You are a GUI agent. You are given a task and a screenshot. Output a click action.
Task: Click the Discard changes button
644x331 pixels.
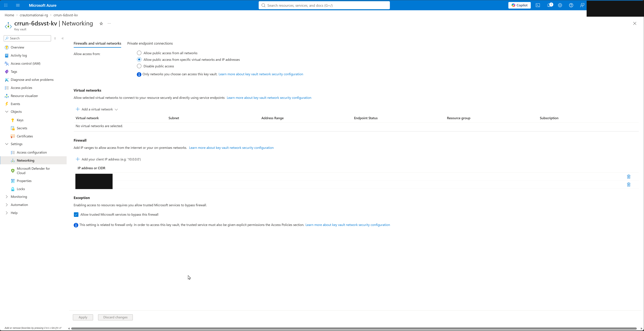pos(115,317)
